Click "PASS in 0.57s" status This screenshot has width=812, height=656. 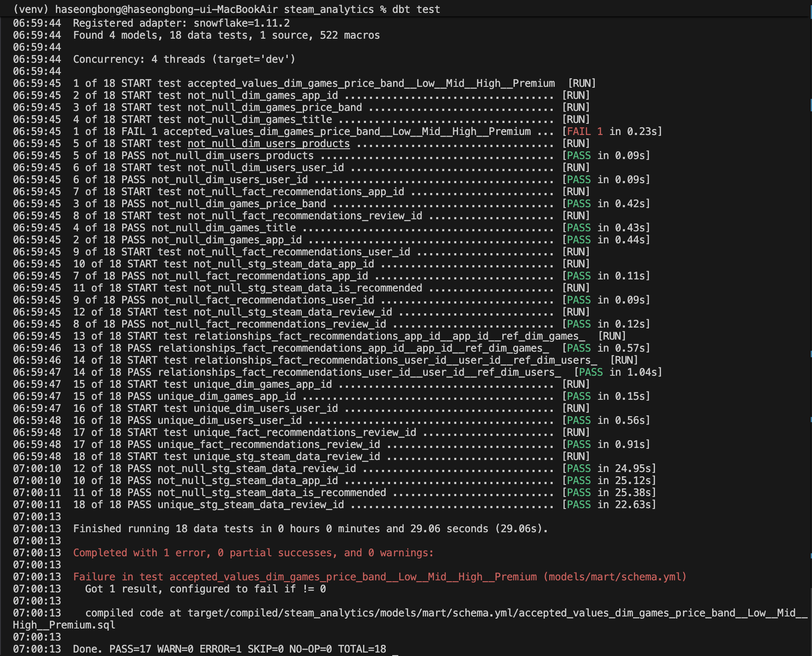coord(606,348)
